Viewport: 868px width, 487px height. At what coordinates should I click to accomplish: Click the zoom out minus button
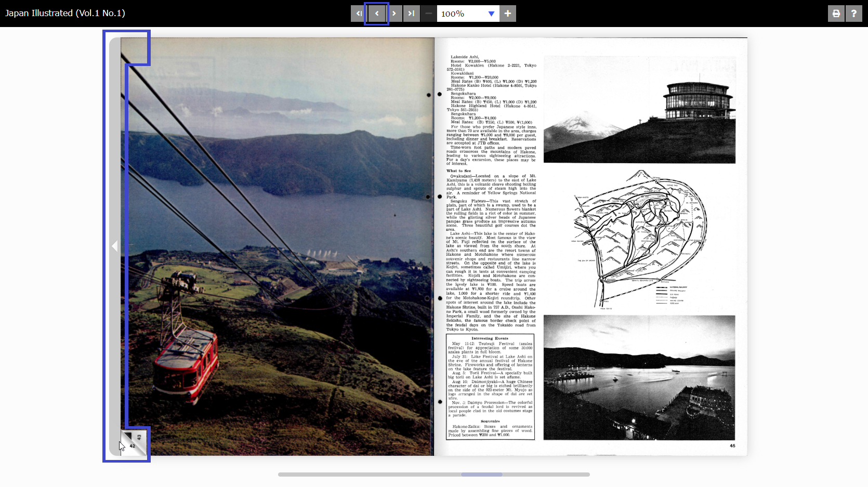(428, 14)
